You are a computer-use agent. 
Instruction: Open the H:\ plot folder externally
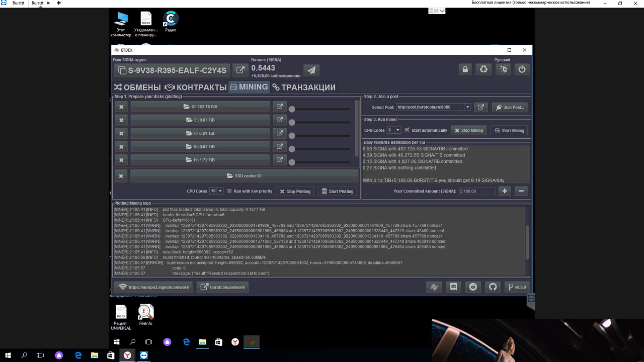point(279,160)
